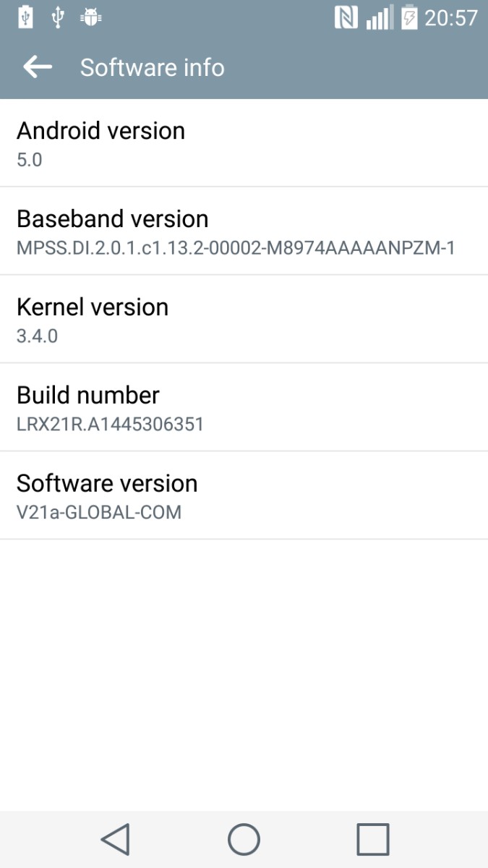Tap the NFC status bar icon
This screenshot has width=488, height=868.
[346, 17]
